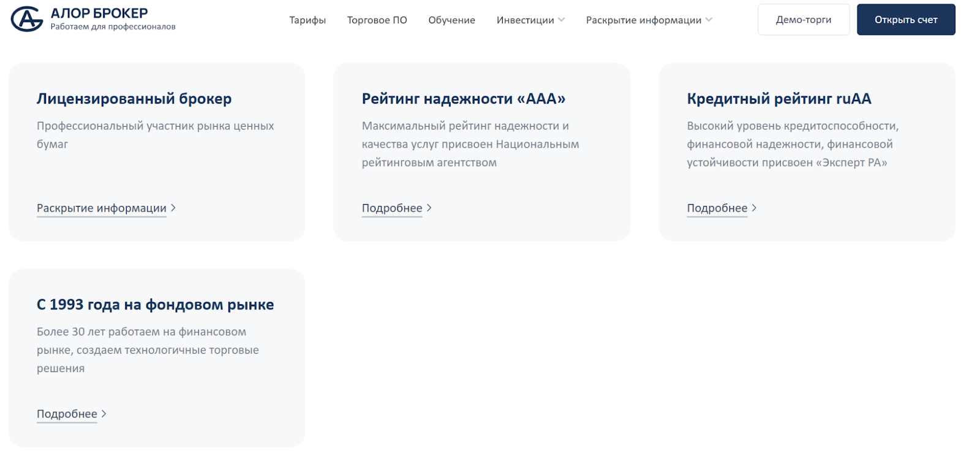Navigate to Обучение in the header
Image resolution: width=980 pixels, height=453 pixels.
(451, 20)
